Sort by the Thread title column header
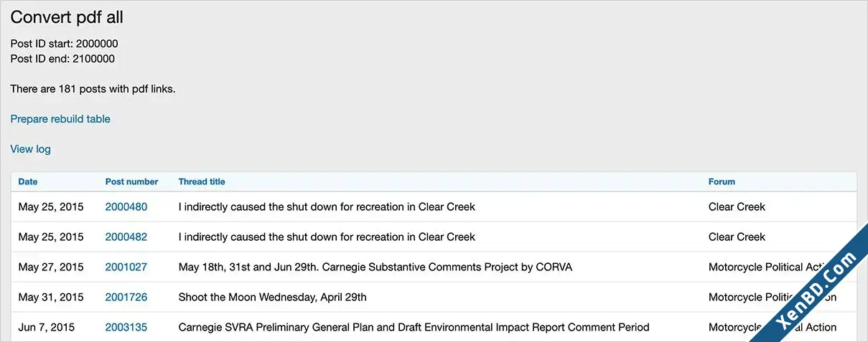868x342 pixels. pos(202,181)
